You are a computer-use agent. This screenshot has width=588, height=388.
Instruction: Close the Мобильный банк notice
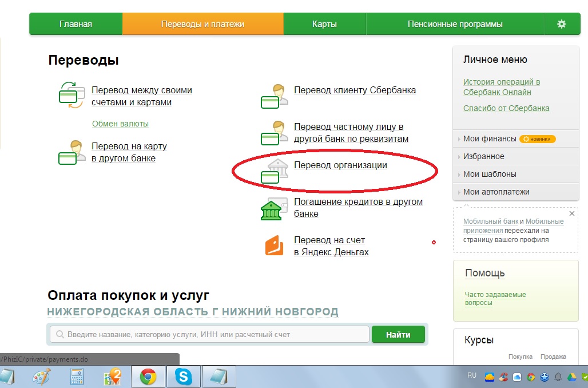click(571, 213)
